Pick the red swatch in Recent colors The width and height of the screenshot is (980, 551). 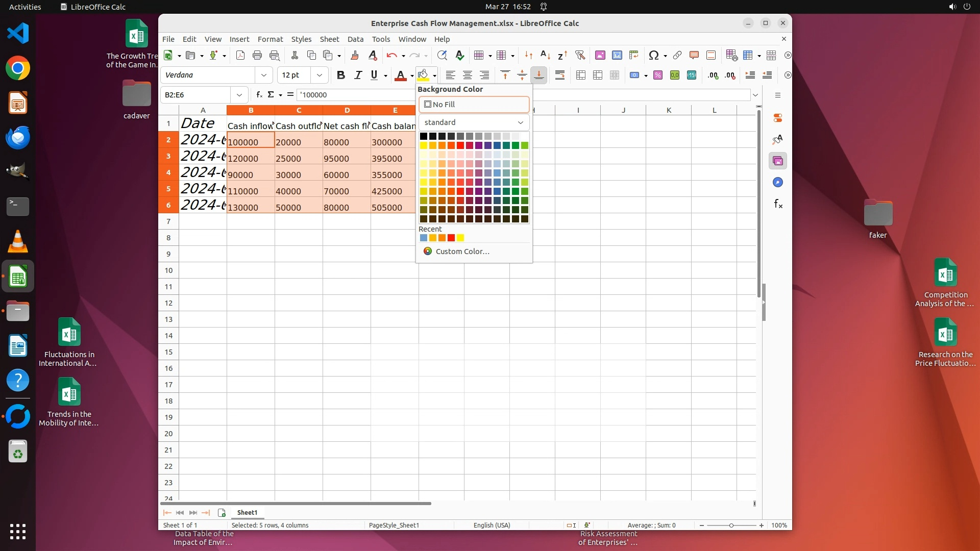coord(451,238)
